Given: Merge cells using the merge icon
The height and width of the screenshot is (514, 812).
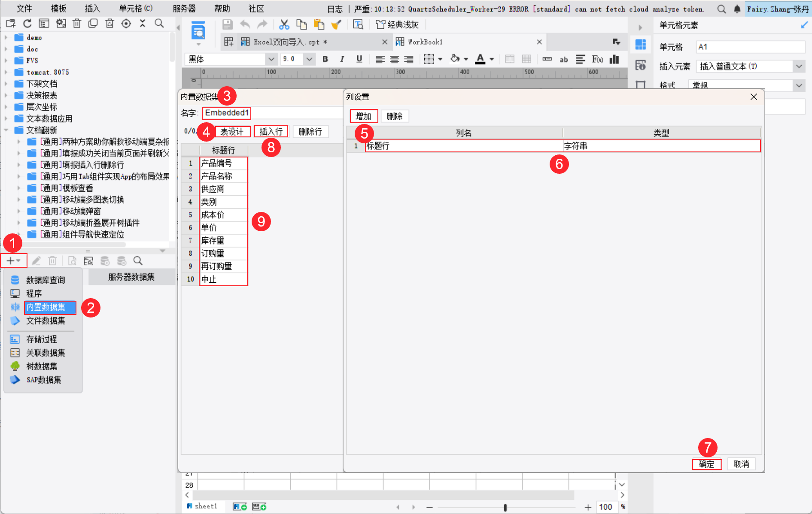Looking at the screenshot, I should point(510,59).
